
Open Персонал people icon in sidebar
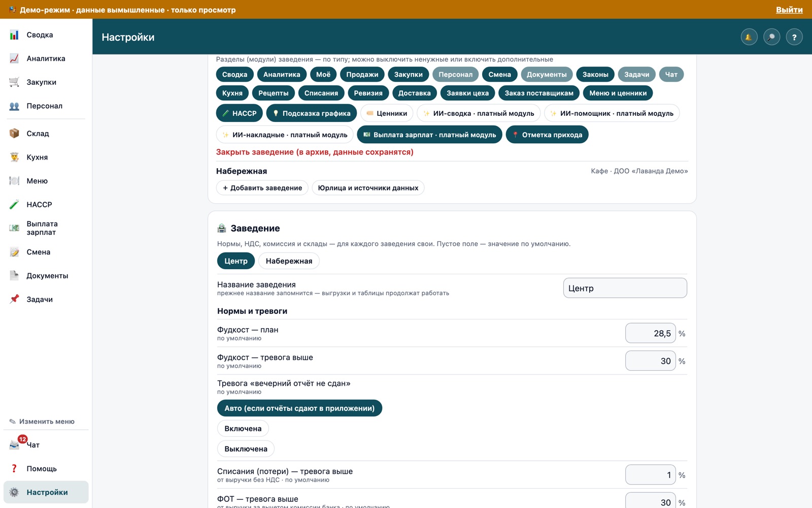coord(14,106)
